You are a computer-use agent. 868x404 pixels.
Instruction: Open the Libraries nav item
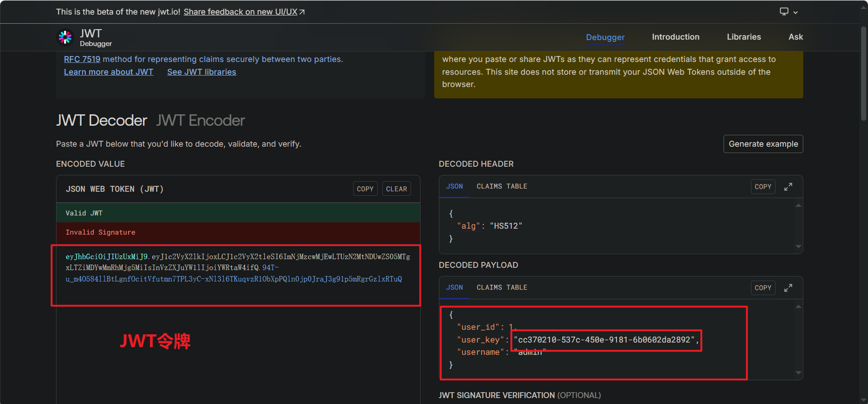coord(744,37)
